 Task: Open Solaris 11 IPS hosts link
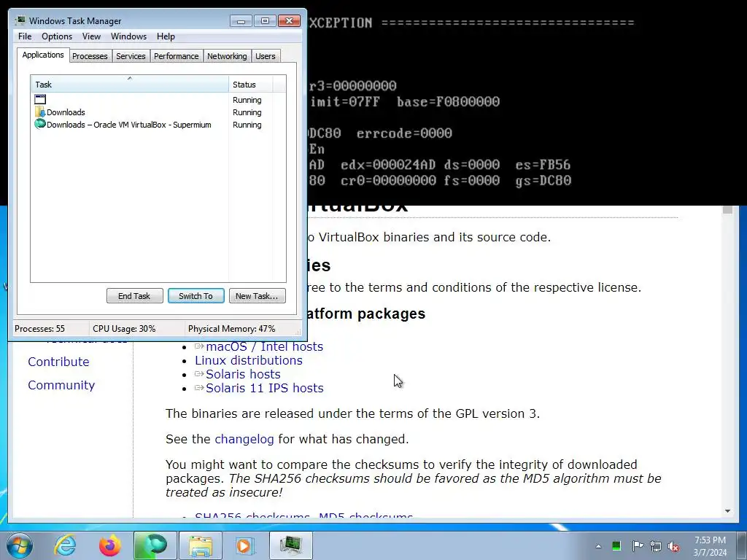(264, 388)
